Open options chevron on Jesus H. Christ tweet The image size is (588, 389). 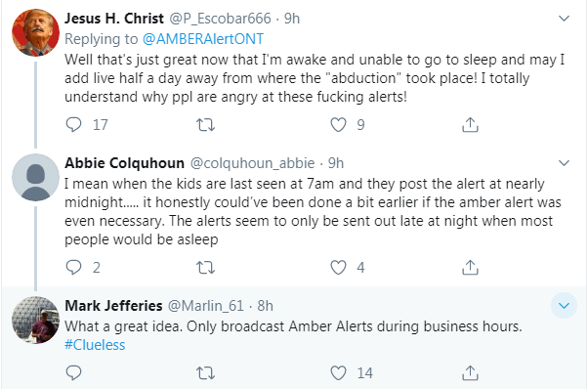pos(564,18)
